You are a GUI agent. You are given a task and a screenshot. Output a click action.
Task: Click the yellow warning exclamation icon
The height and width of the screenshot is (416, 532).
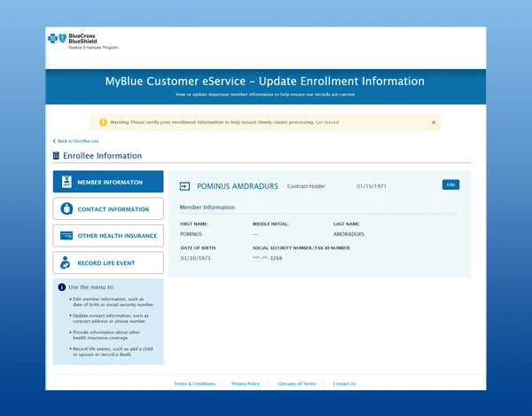103,122
